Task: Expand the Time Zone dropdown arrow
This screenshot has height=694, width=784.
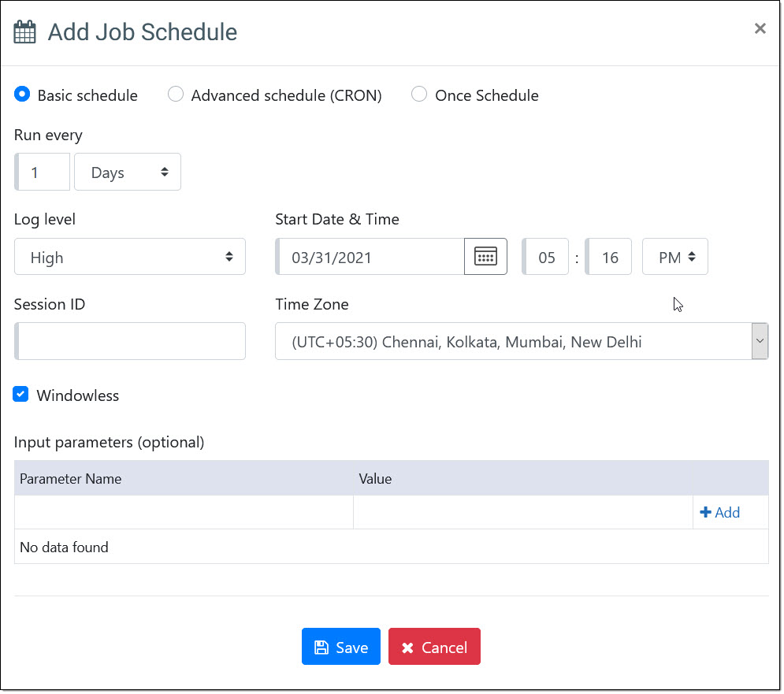Action: [760, 341]
